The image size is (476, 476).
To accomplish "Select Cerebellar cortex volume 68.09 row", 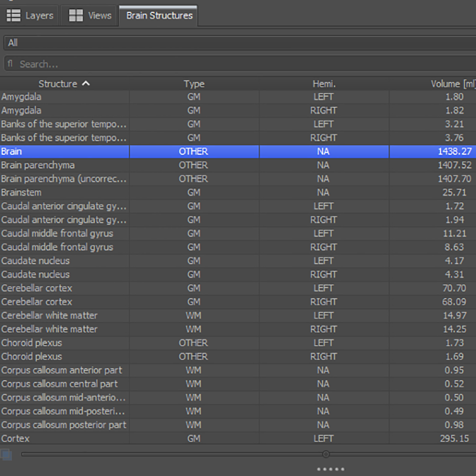I will pyautogui.click(x=238, y=302).
